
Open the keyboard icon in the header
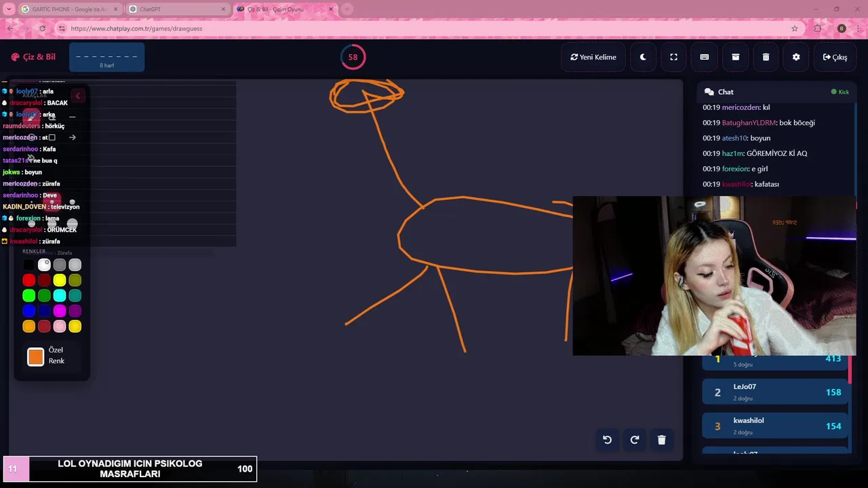(705, 57)
